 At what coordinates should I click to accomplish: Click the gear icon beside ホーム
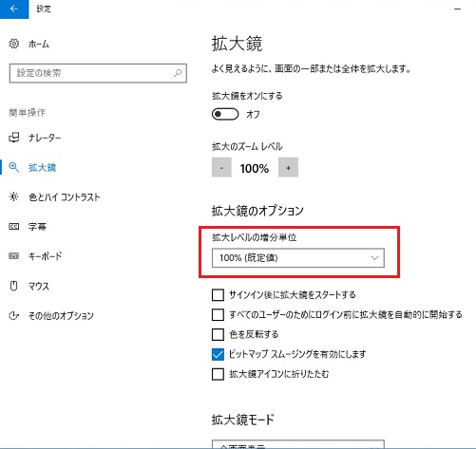[x=14, y=44]
